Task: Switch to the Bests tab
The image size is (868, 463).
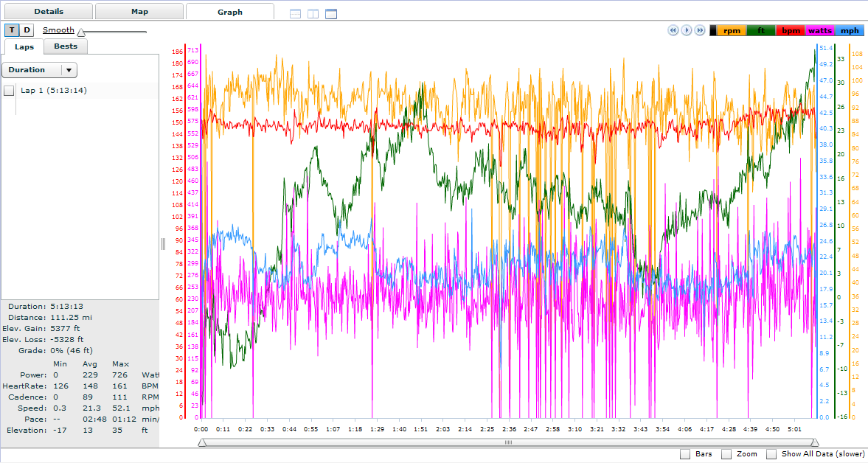Action: 66,46
